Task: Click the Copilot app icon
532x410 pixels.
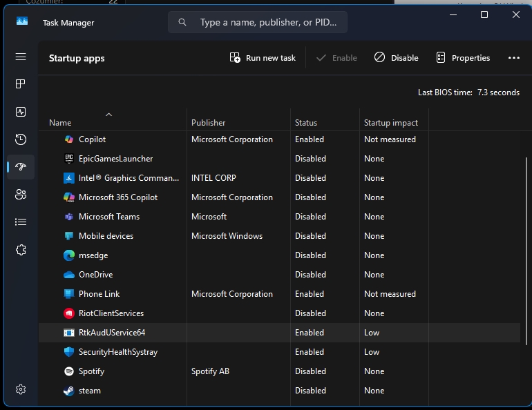Action: [69, 139]
